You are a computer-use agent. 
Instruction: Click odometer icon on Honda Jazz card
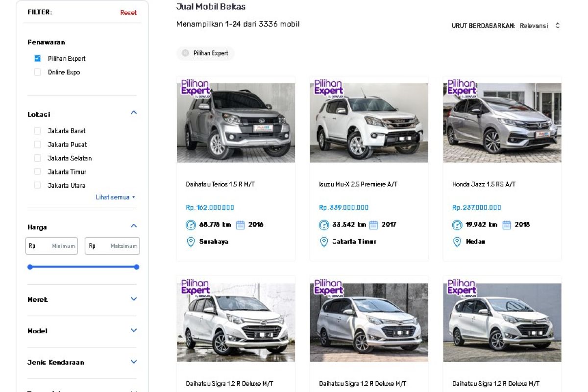tap(457, 225)
